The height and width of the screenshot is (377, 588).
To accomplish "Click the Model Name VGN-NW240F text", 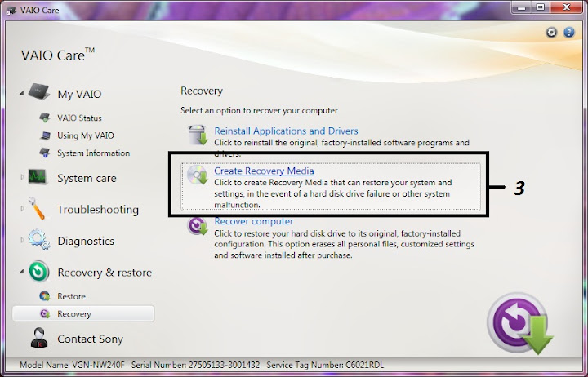I will (72, 365).
